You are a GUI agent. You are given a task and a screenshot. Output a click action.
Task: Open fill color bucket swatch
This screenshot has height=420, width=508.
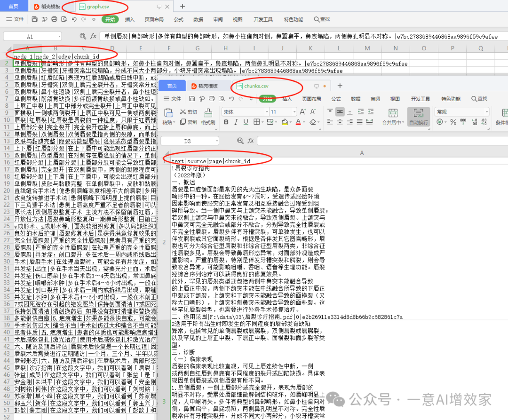(x=285, y=122)
